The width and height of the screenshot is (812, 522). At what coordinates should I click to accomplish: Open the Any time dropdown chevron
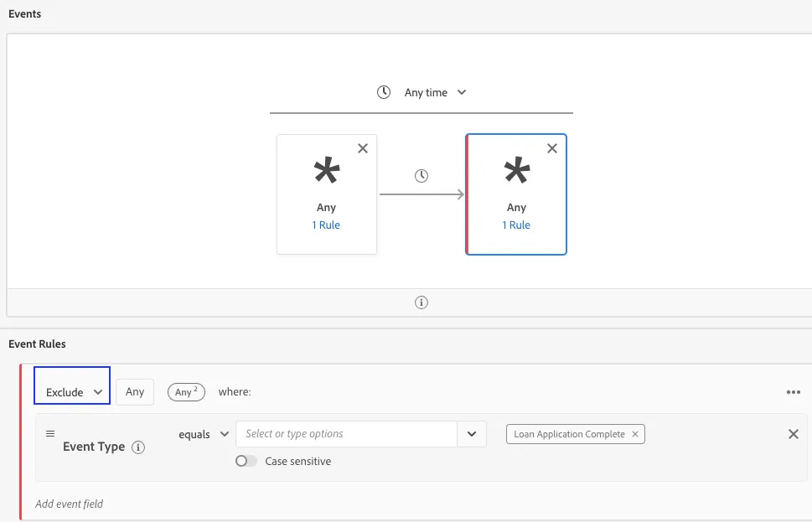462,92
